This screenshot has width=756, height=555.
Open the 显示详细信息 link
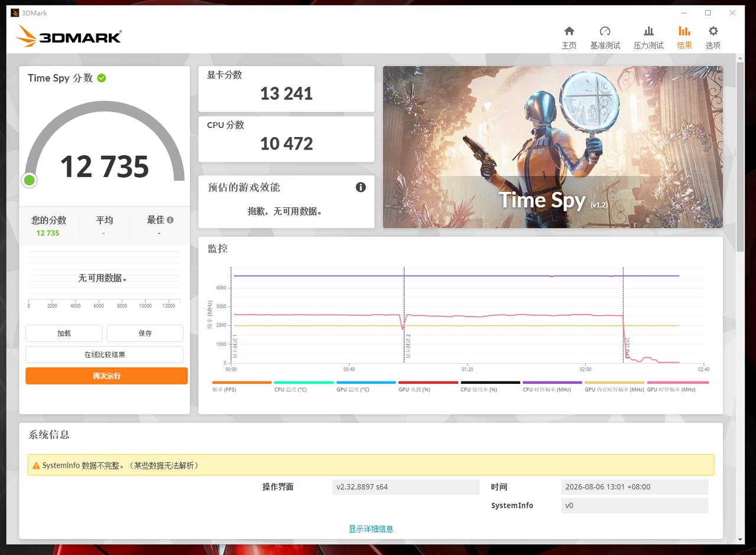pyautogui.click(x=371, y=529)
